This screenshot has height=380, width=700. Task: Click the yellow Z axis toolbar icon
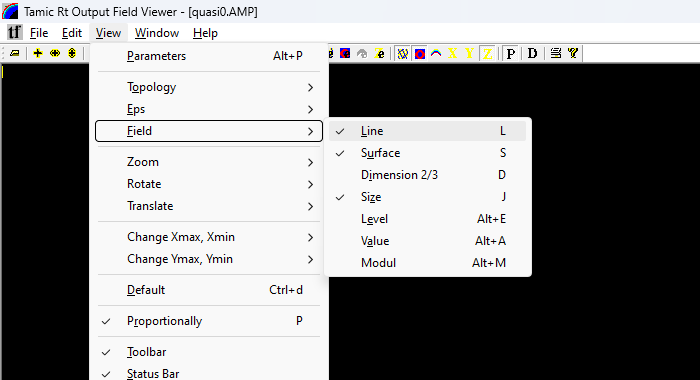[487, 54]
